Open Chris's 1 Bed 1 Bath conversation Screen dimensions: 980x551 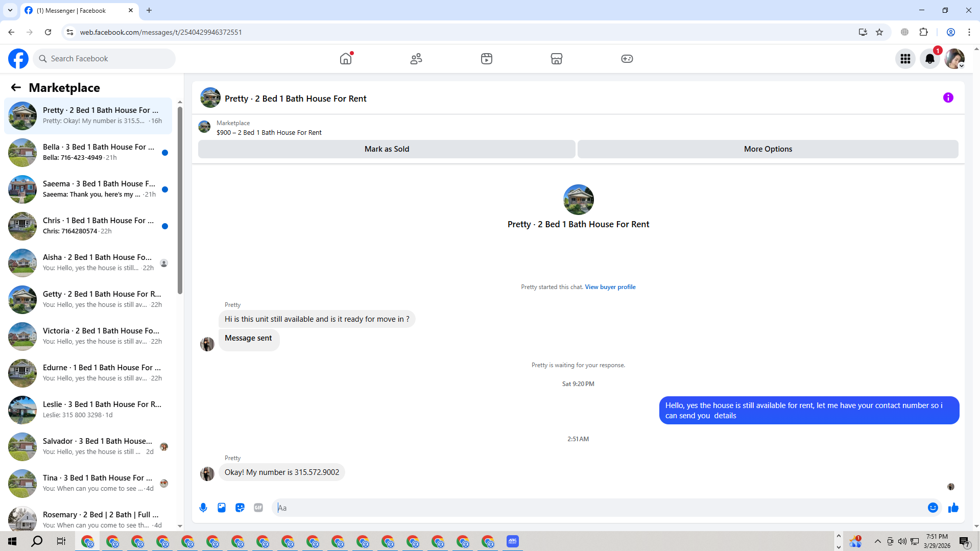[x=88, y=226]
